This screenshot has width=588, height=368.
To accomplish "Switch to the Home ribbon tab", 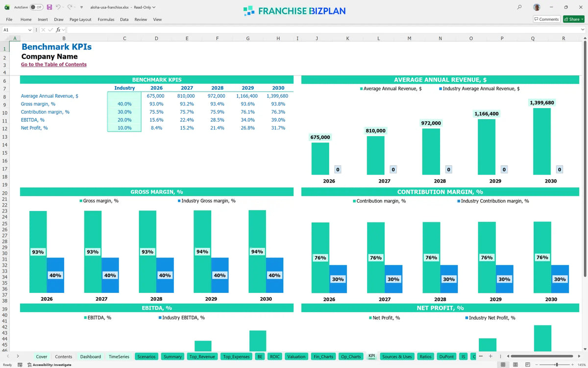I will pos(26,20).
